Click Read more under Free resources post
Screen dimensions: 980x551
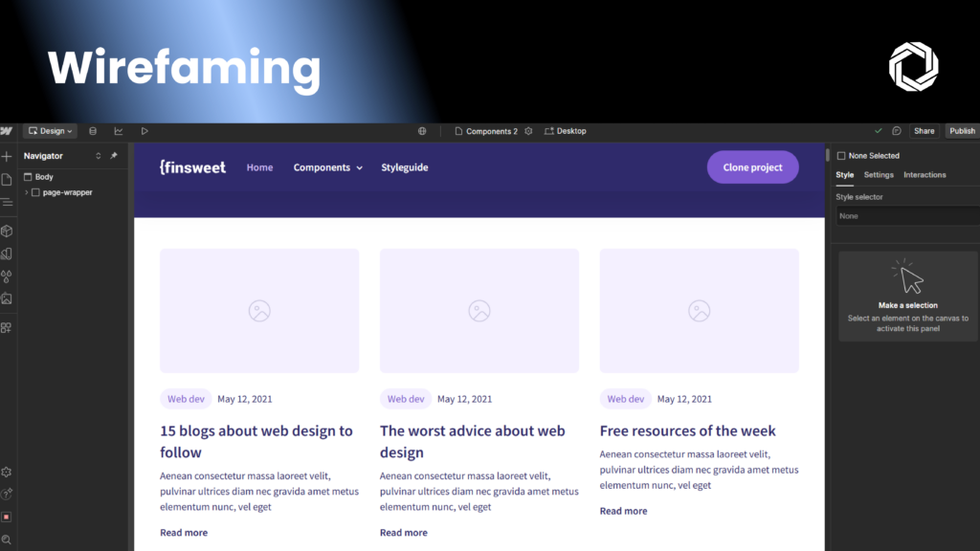pos(623,511)
